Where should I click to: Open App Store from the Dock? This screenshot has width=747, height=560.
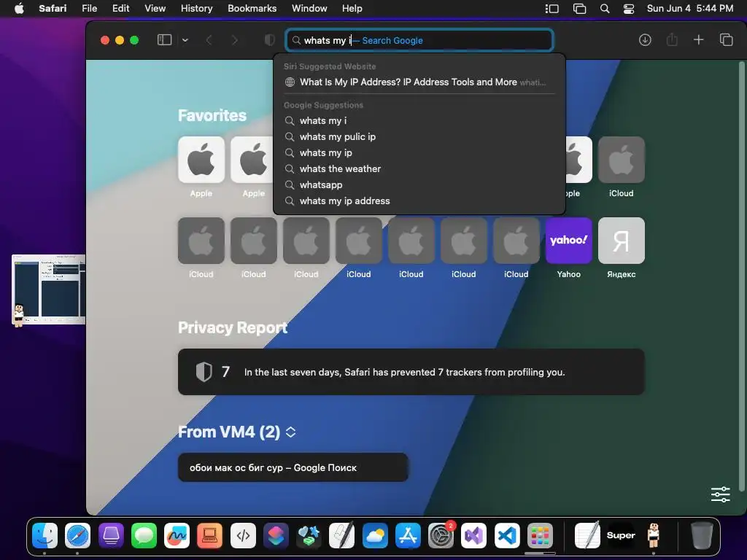coord(408,535)
